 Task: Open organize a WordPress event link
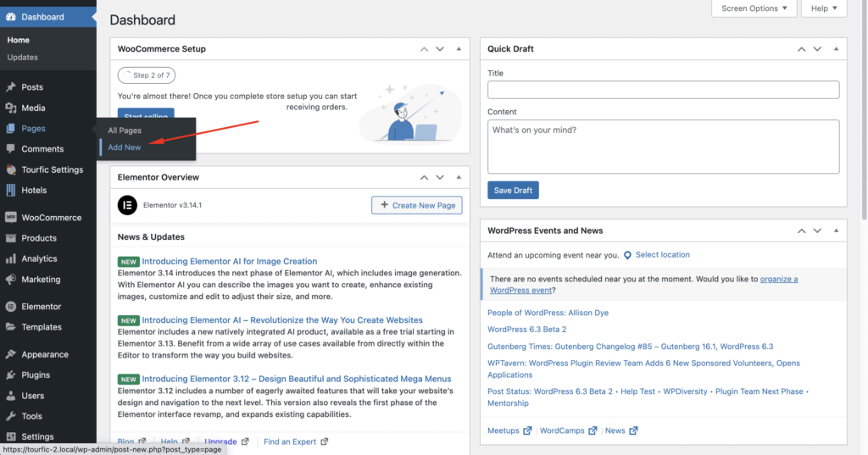point(644,285)
